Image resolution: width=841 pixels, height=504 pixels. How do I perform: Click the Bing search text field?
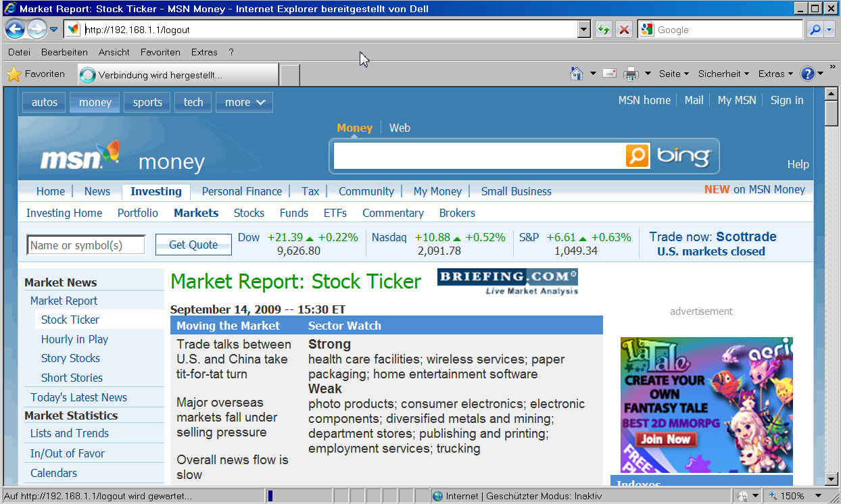pos(479,156)
